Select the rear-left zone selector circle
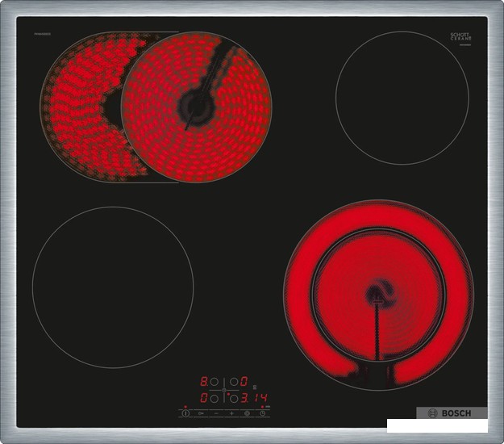The width and height of the screenshot is (504, 444). tap(214, 382)
